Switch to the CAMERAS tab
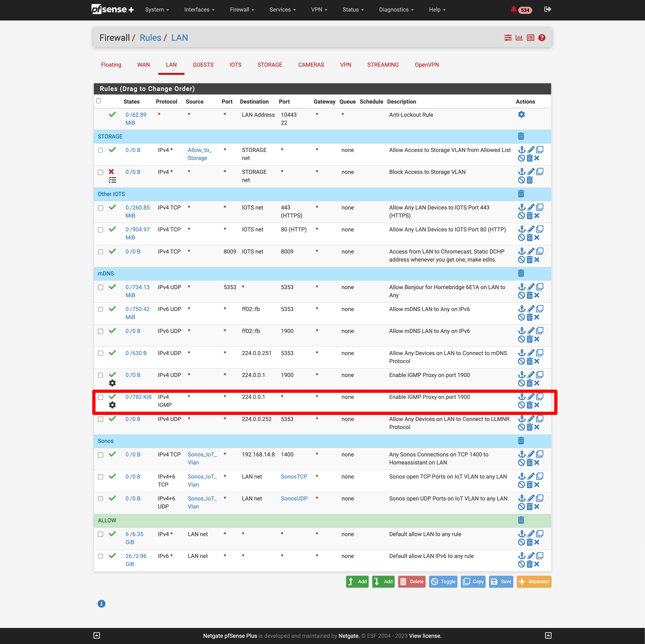Viewport: 645px width, 644px height. point(311,65)
